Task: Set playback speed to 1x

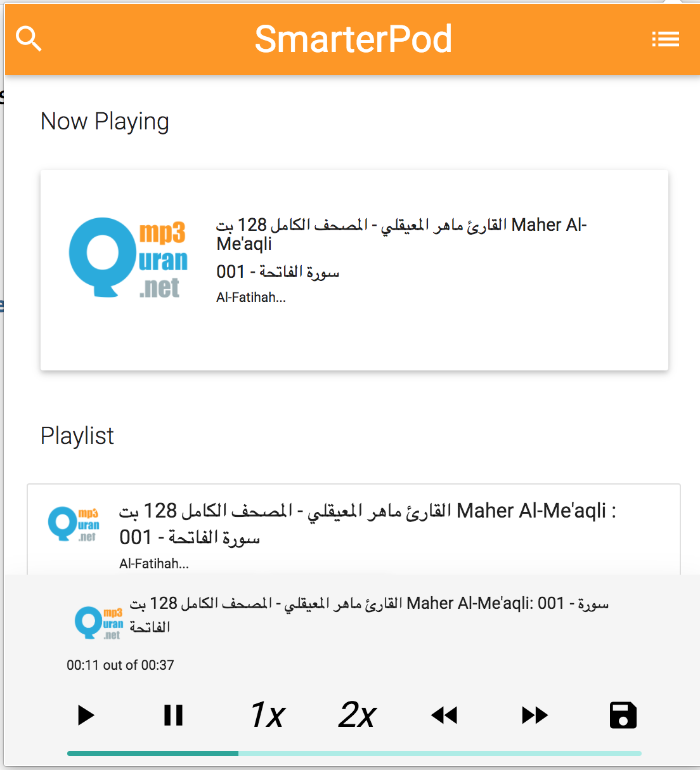Action: click(x=268, y=715)
